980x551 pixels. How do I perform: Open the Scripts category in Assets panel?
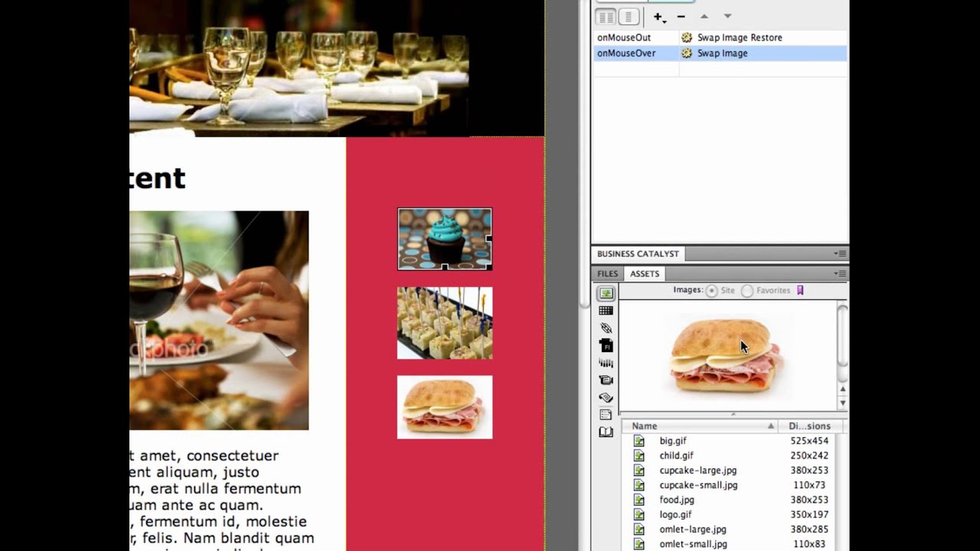(x=606, y=398)
